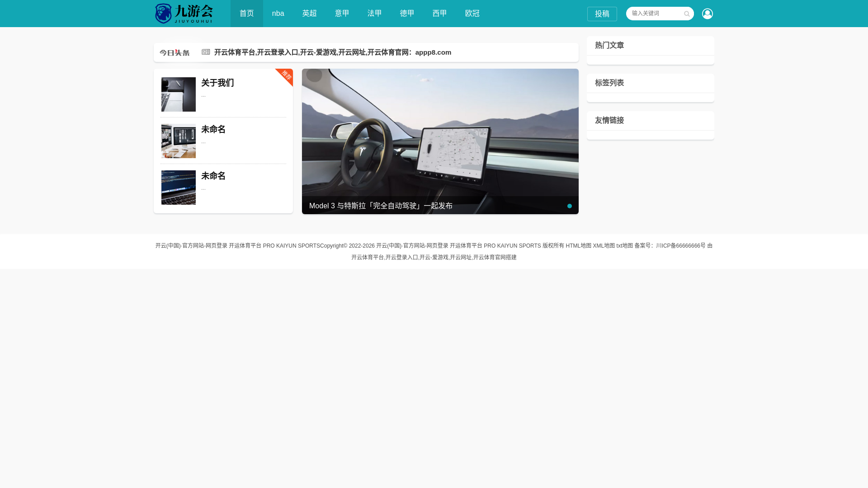The width and height of the screenshot is (868, 488).
Task: Open the 法甲 menu item
Action: pyautogui.click(x=375, y=14)
